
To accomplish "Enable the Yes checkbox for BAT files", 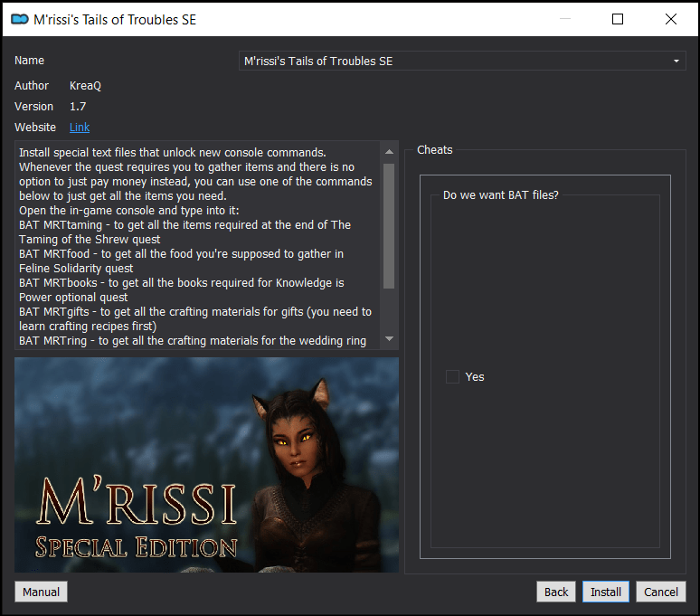I will coord(452,376).
